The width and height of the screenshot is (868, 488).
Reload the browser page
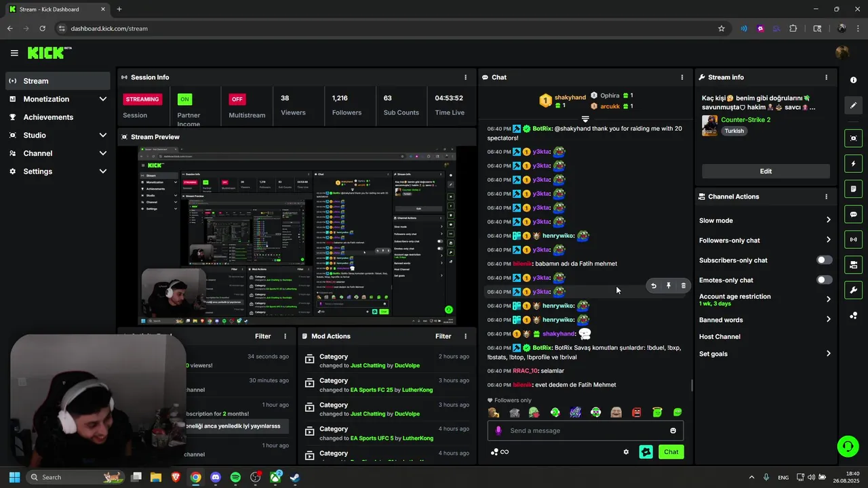tap(42, 28)
